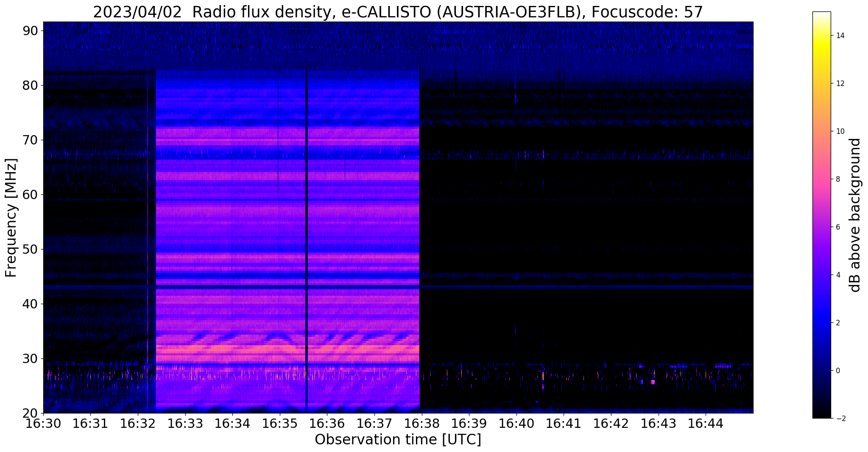Click the 16:35 time tick label

280,423
